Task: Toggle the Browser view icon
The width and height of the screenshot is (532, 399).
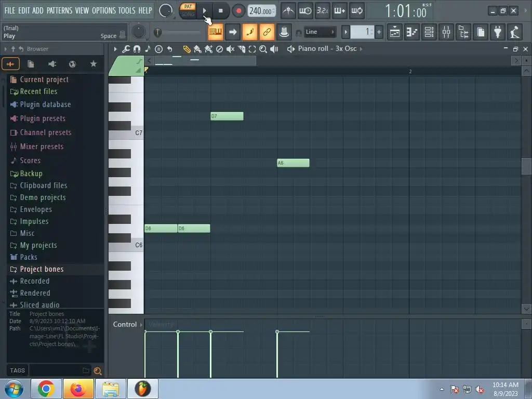Action: click(x=463, y=32)
